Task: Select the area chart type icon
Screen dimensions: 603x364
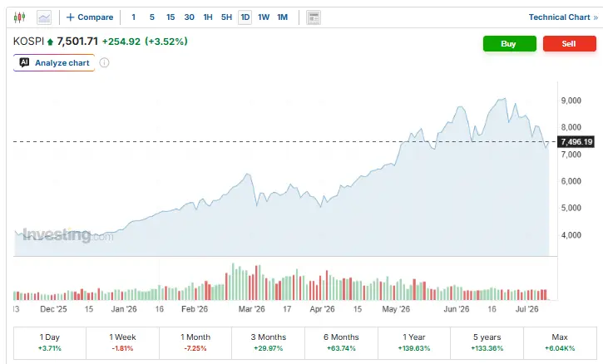Action: 44,17
